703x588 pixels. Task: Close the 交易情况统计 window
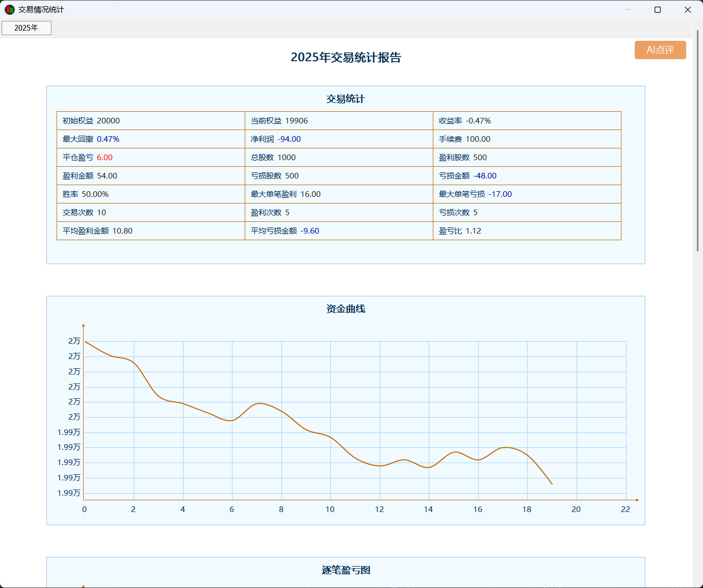(x=687, y=10)
